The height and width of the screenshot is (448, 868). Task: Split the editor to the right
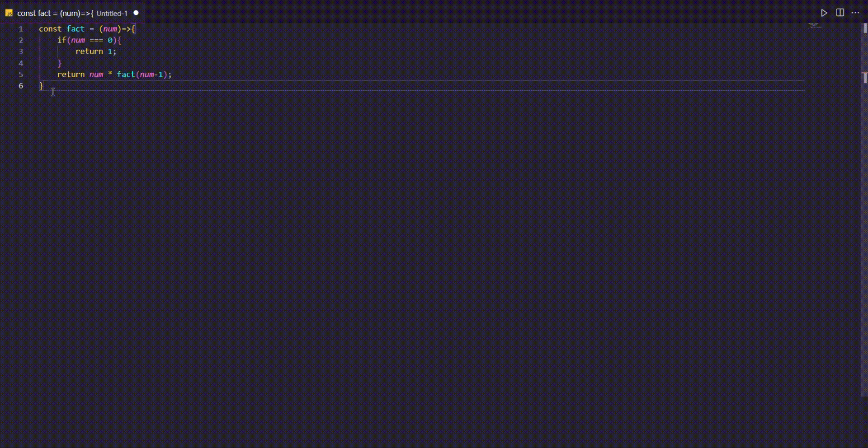840,13
